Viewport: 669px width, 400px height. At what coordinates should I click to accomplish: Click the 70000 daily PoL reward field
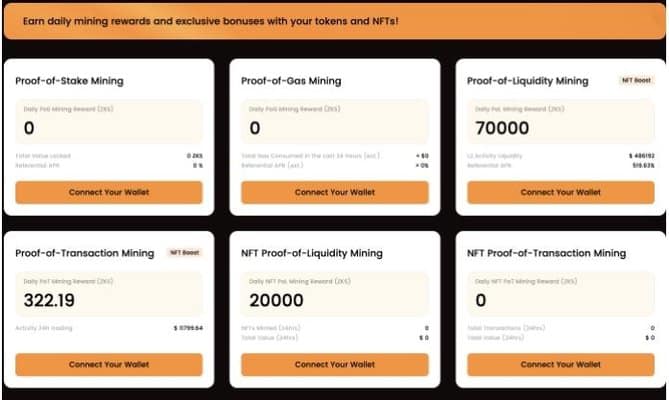pos(560,121)
